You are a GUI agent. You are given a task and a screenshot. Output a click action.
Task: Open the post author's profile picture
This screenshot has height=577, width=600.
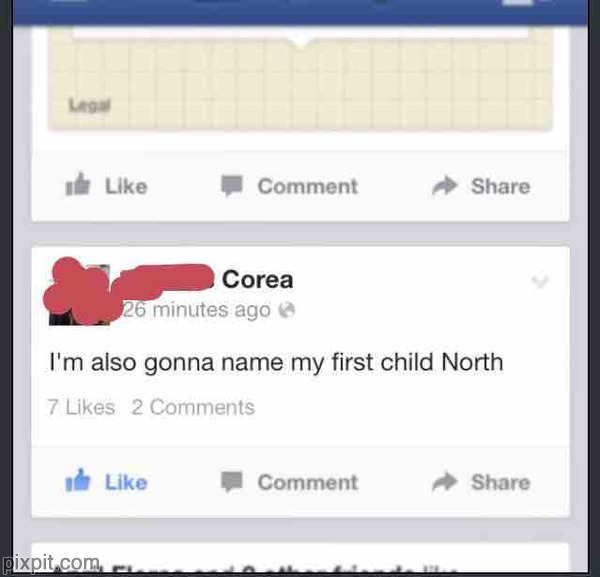pos(80,295)
